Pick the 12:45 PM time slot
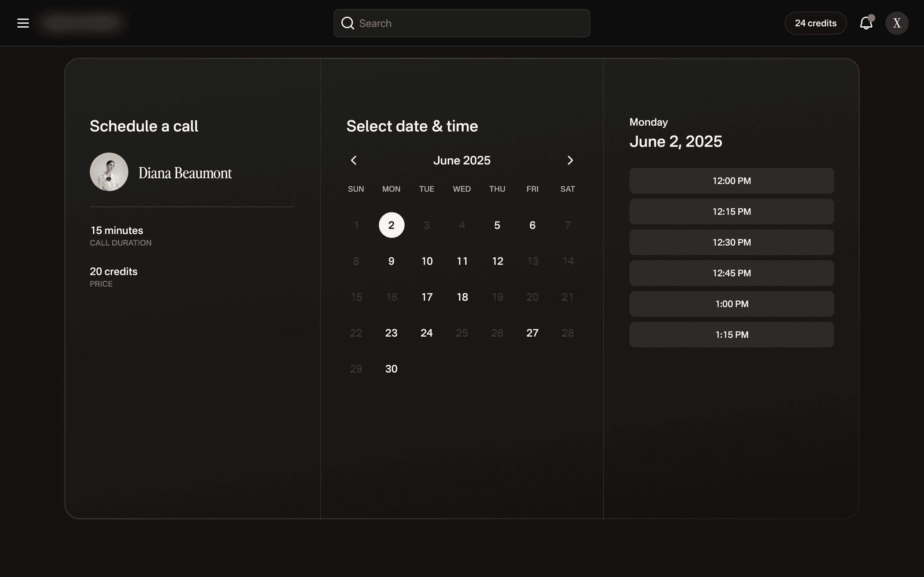 pos(731,273)
